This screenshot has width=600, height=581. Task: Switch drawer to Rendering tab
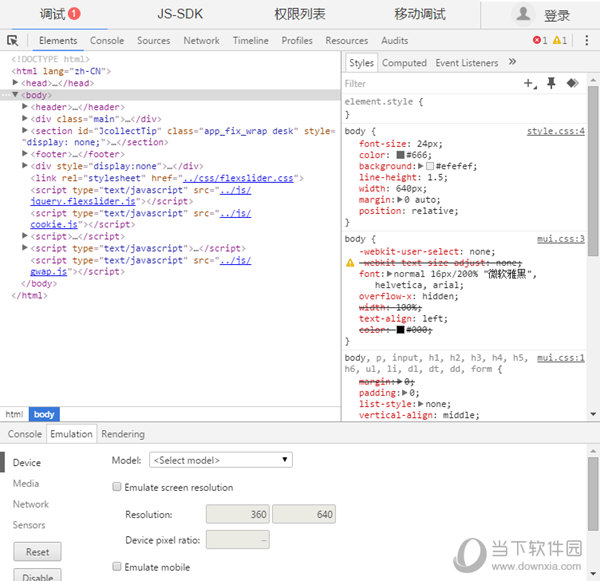(123, 434)
